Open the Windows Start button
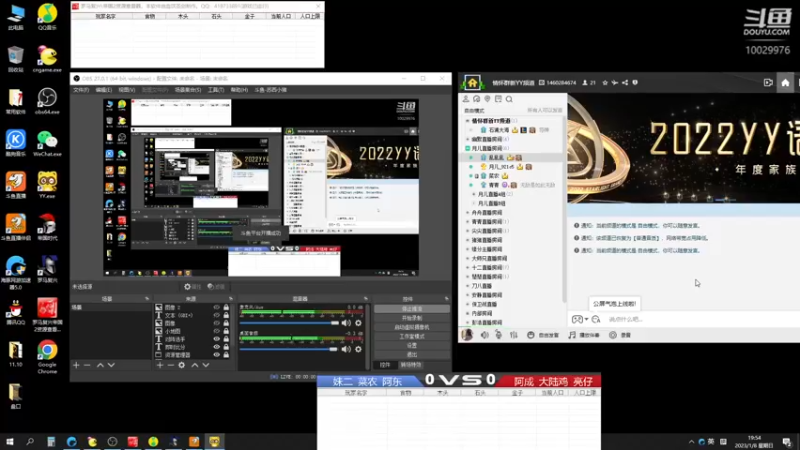Screen dimensions: 800x450 (9, 442)
